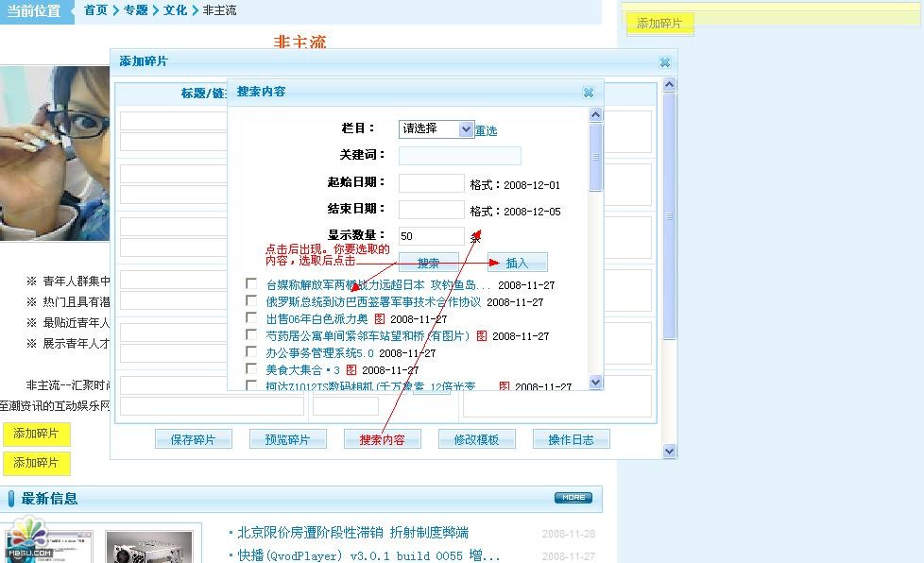Click the 图 icon next to 出售06年白色派力奥
924x563 pixels.
pyautogui.click(x=380, y=319)
